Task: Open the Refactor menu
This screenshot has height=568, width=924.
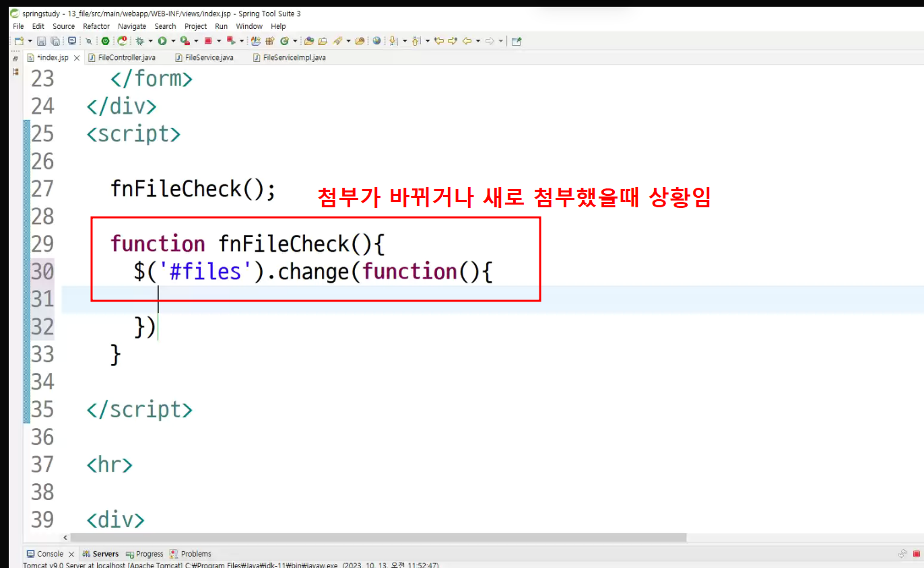Action: tap(96, 26)
